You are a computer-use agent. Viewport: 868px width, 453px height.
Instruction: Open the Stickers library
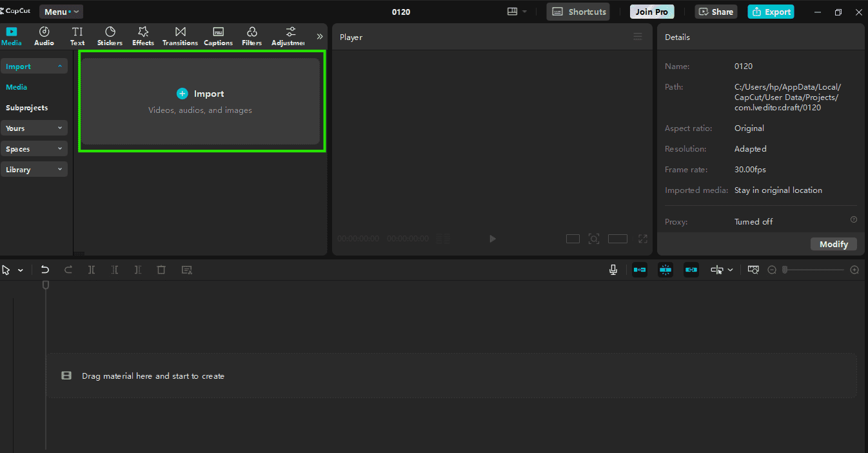pyautogui.click(x=110, y=36)
